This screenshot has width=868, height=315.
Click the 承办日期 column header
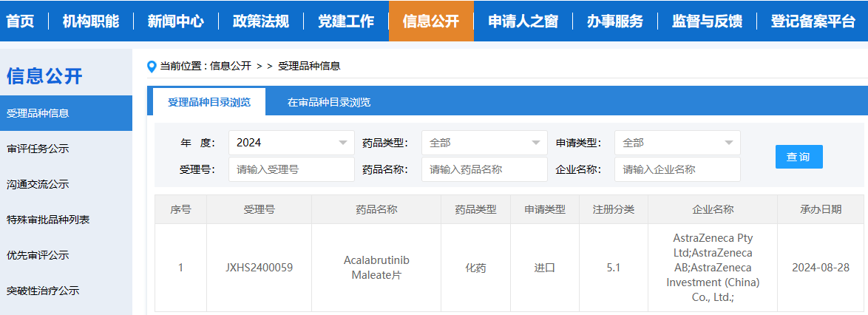click(821, 210)
